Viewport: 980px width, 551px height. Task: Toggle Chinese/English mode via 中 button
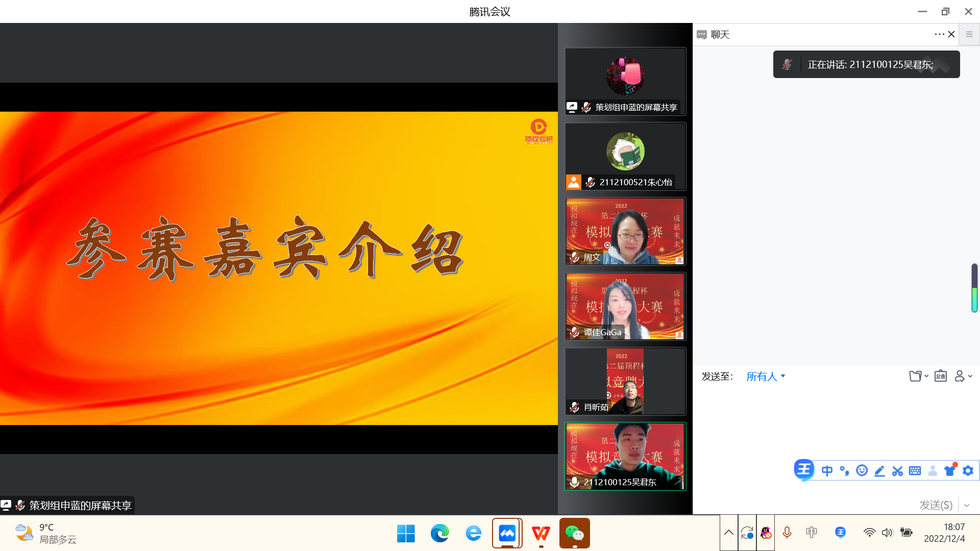tap(827, 470)
